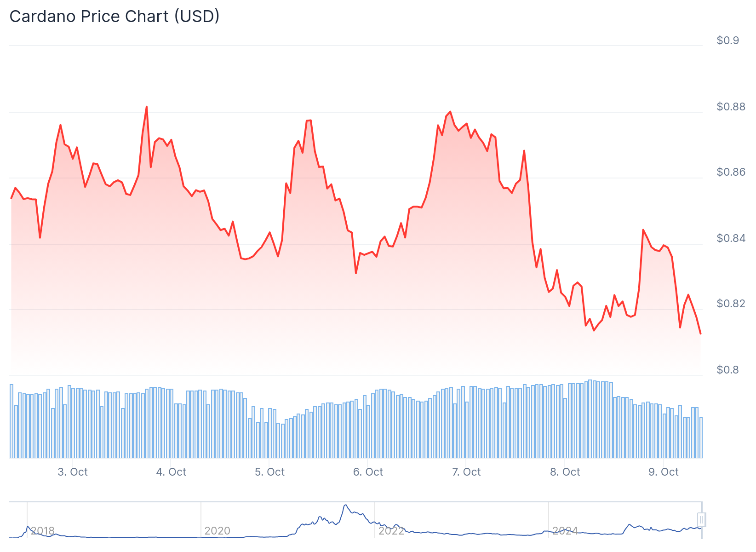Screen dimensions: 756x552
Task: Click 2024 in the navigator timeline
Action: point(565,531)
